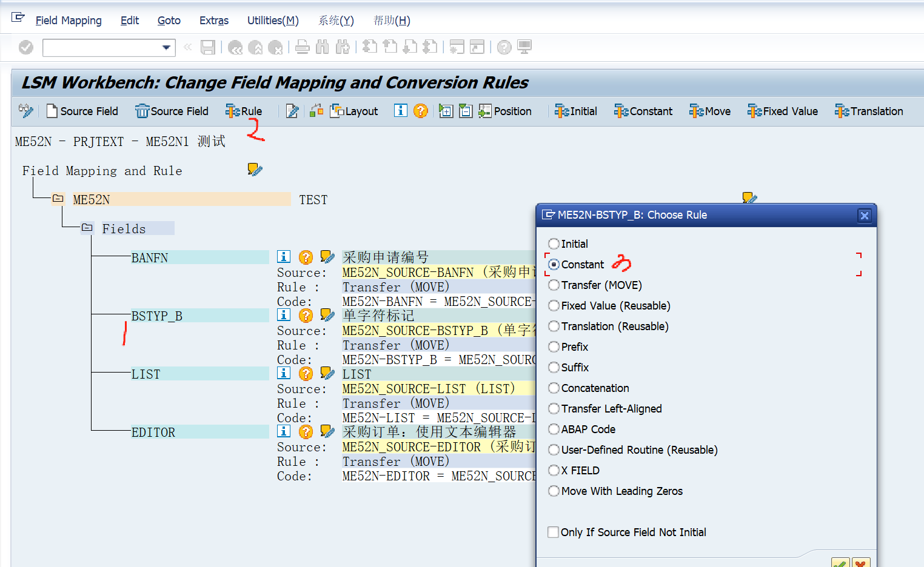This screenshot has width=924, height=567.
Task: Open a new session window icon
Action: 457,47
